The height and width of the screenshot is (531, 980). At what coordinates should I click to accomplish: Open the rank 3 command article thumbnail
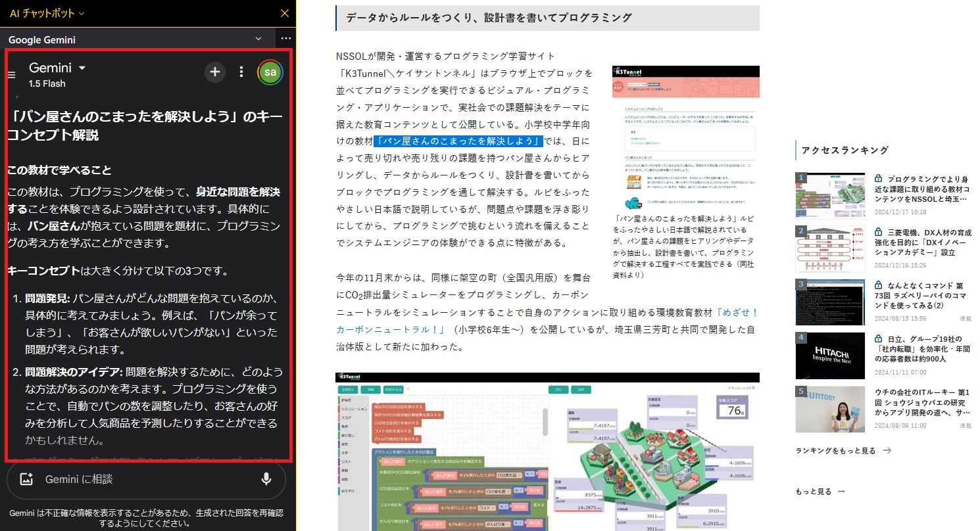(x=830, y=302)
